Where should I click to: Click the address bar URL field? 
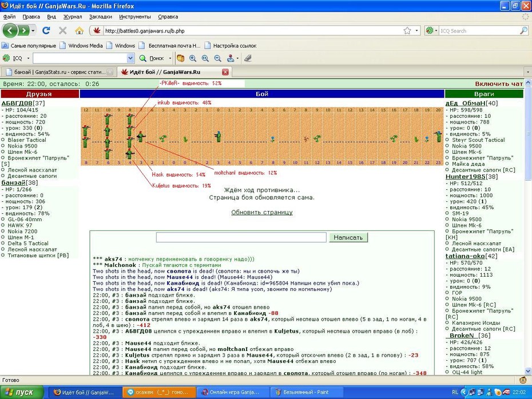click(253, 31)
